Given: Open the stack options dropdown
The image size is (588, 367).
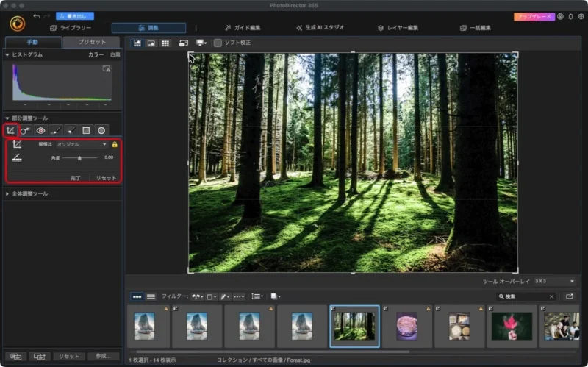Looking at the screenshot, I should [x=276, y=297].
